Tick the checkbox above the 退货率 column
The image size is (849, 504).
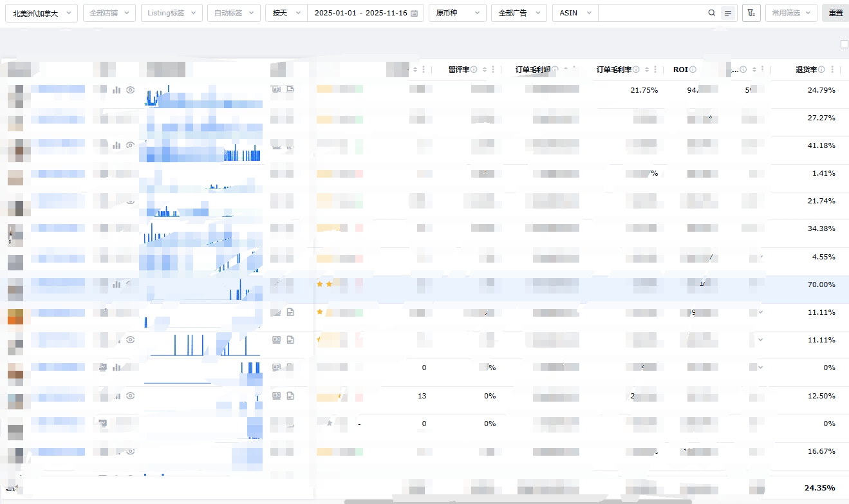pos(844,44)
